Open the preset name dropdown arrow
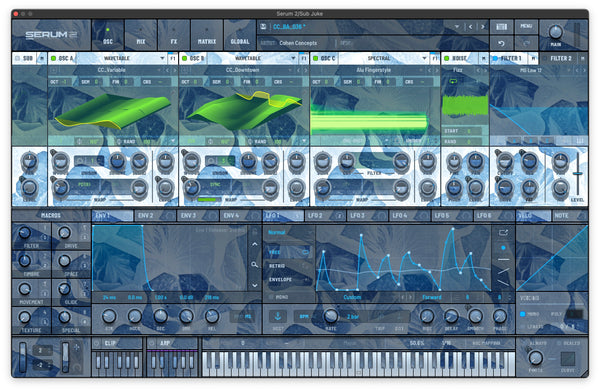The width and height of the screenshot is (600, 391). 457,27
